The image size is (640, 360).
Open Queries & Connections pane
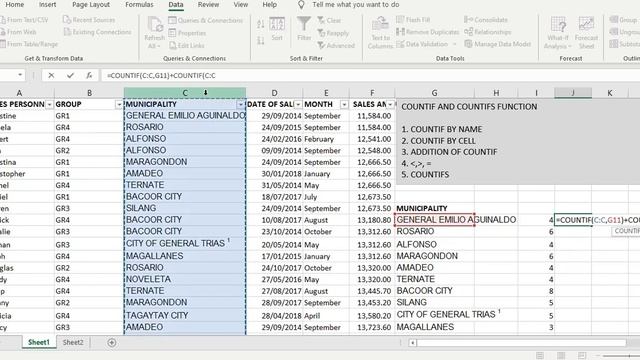pos(205,20)
